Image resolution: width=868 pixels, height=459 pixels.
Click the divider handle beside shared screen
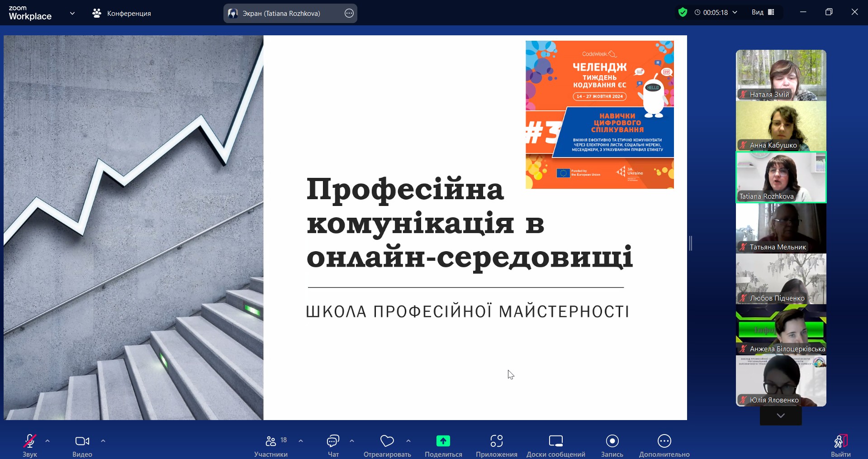pos(690,243)
